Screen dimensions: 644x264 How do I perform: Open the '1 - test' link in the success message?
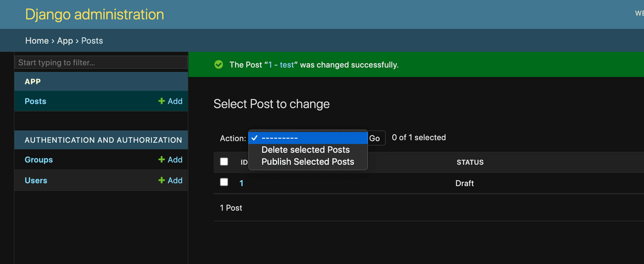click(281, 65)
